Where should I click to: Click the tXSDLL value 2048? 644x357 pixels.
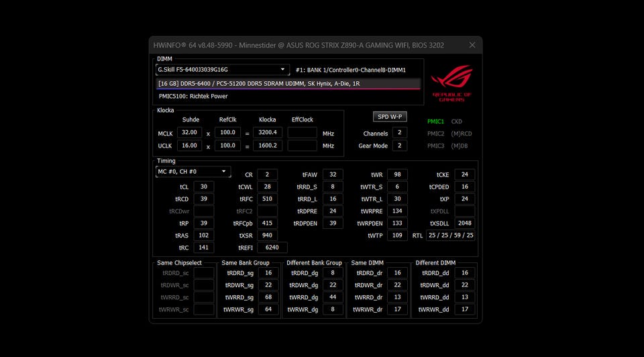(x=464, y=223)
